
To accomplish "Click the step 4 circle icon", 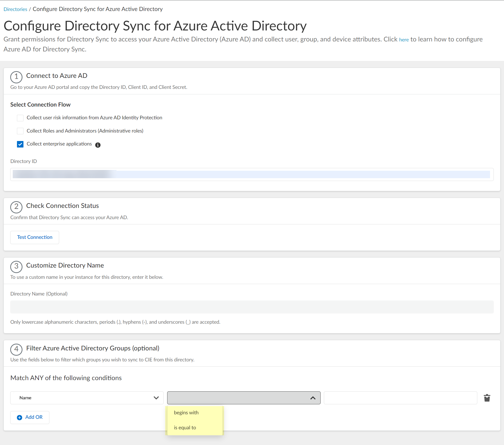I will point(16,349).
